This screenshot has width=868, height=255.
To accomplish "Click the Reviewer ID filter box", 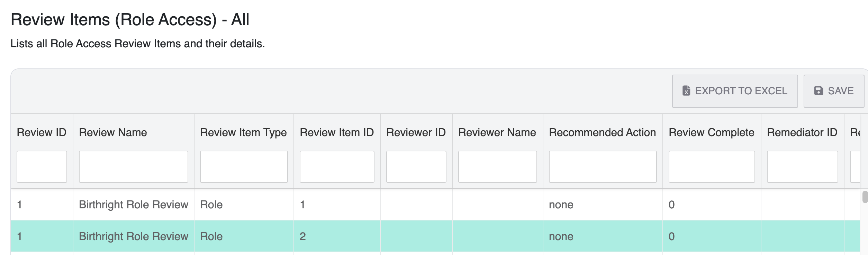I will (416, 167).
